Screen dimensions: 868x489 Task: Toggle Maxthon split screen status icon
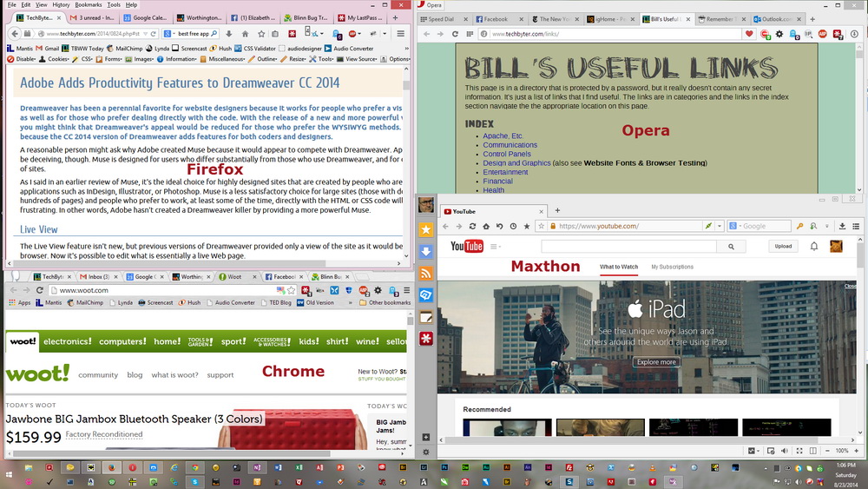point(812,451)
